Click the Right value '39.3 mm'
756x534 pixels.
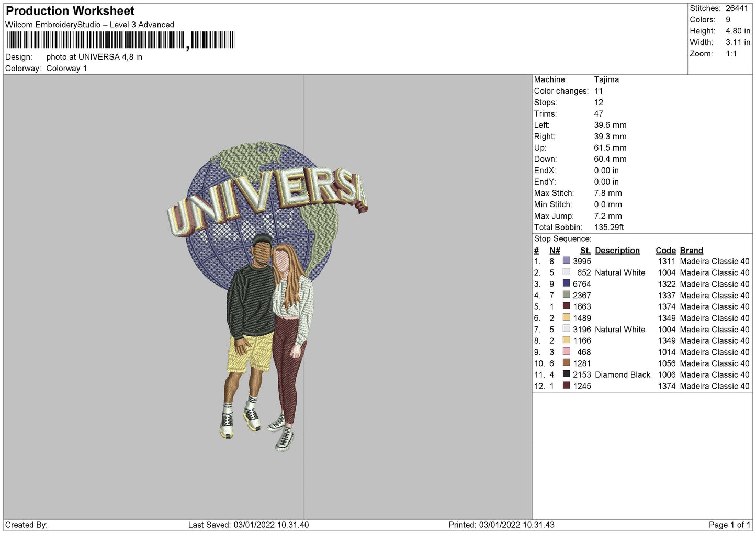[x=610, y=137]
